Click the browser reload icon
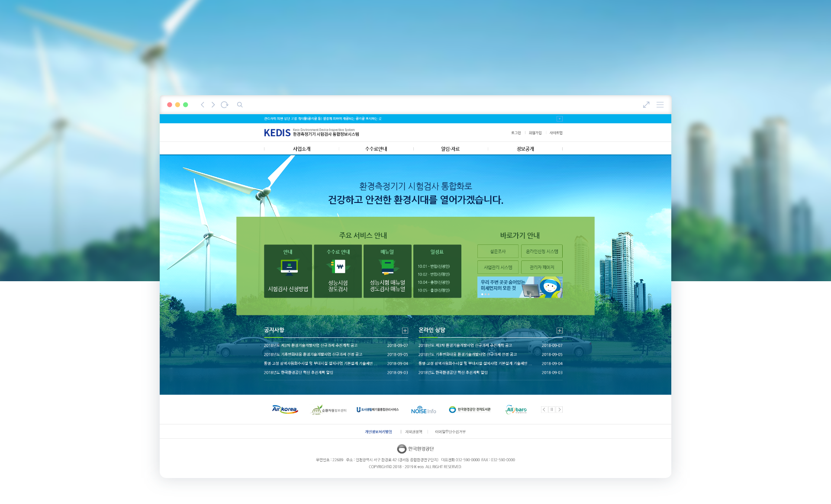Screen dimensions: 831x504 click(224, 105)
